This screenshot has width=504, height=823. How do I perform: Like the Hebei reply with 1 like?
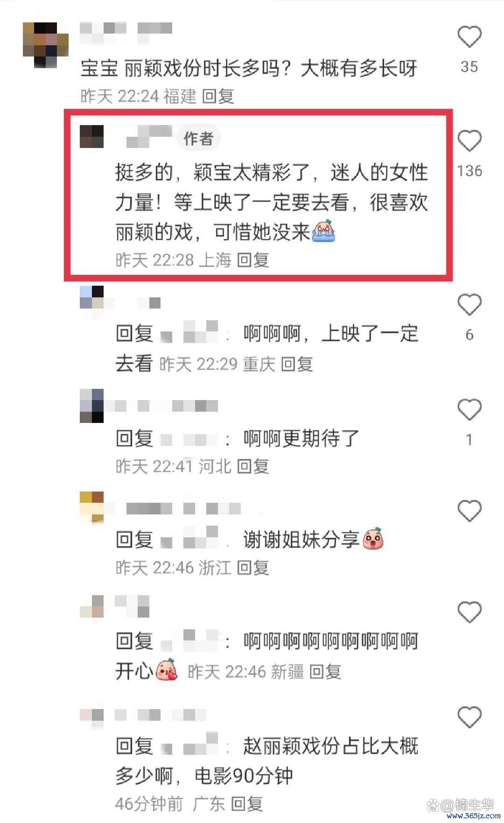469,410
